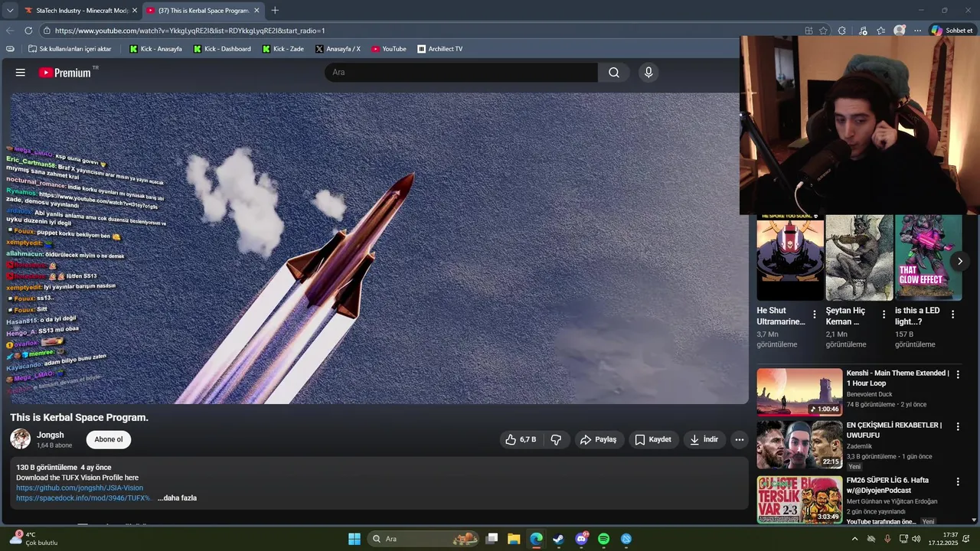Open Windows Start menu
Image resolution: width=980 pixels, height=551 pixels.
[354, 539]
